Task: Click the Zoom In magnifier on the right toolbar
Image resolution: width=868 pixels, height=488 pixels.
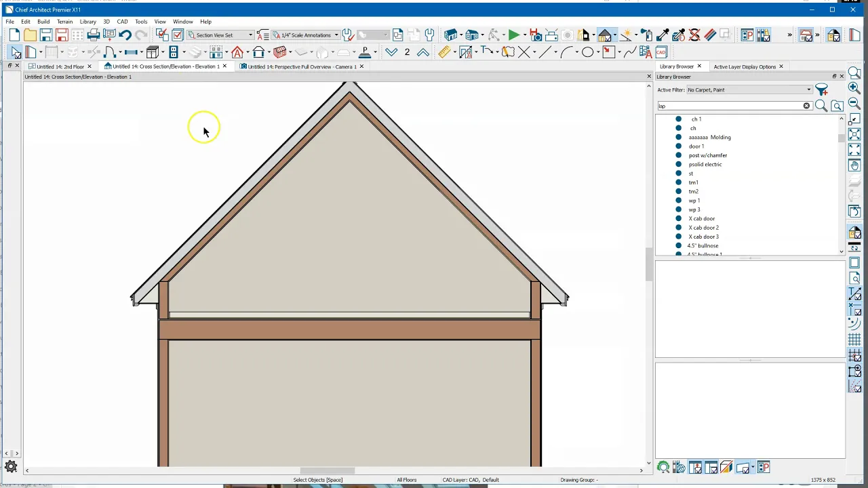Action: 854,88
